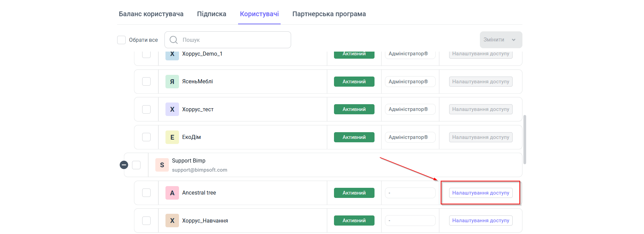644x234 pixels.
Task: Switch to Підписка tab
Action: point(212,14)
